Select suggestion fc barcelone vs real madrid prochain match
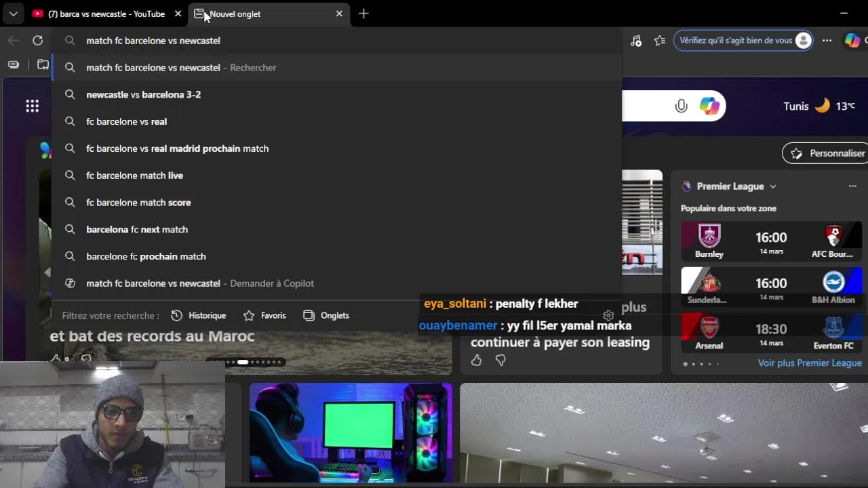Viewport: 868px width, 488px height. point(337,148)
